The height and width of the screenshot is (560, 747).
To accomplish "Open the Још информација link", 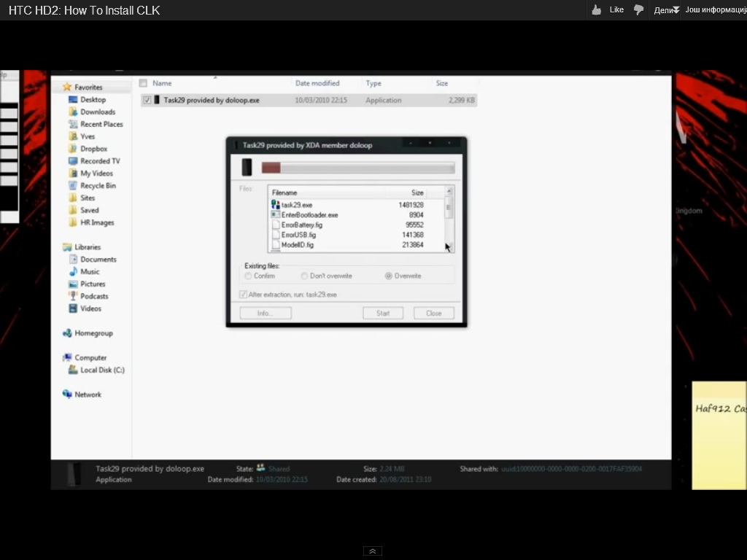I will tap(716, 10).
